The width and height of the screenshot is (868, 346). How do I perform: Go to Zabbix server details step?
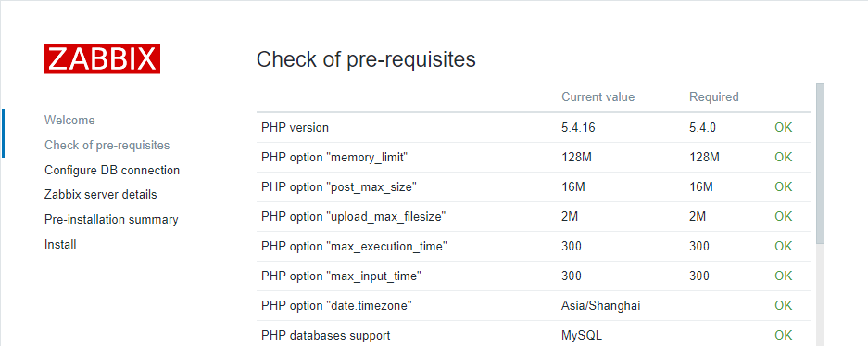point(101,195)
